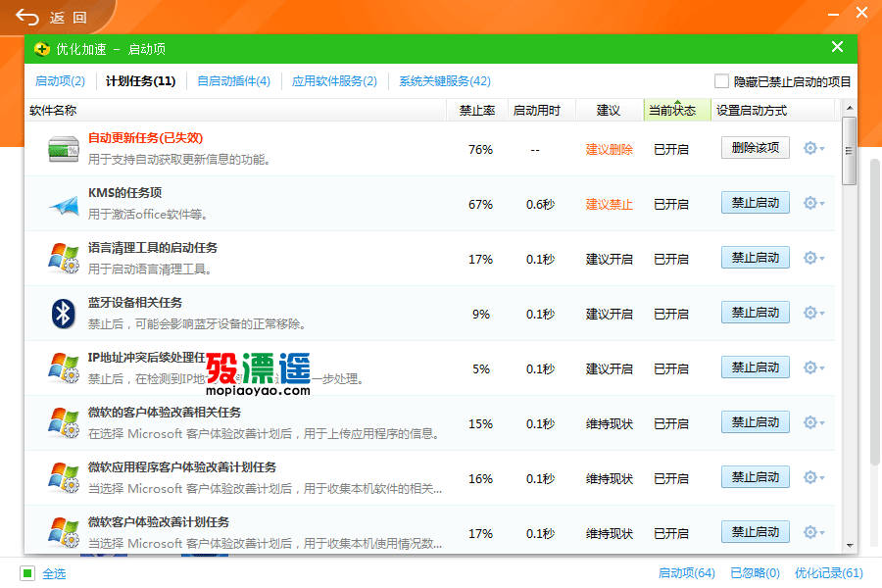
Task: Click the list scrollbar thumb
Action: (x=850, y=151)
